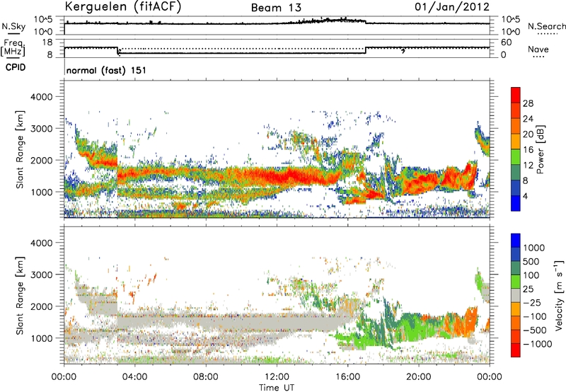The image size is (566, 392).
Task: Click the date "01/Jan/2012"
Action: point(452,7)
